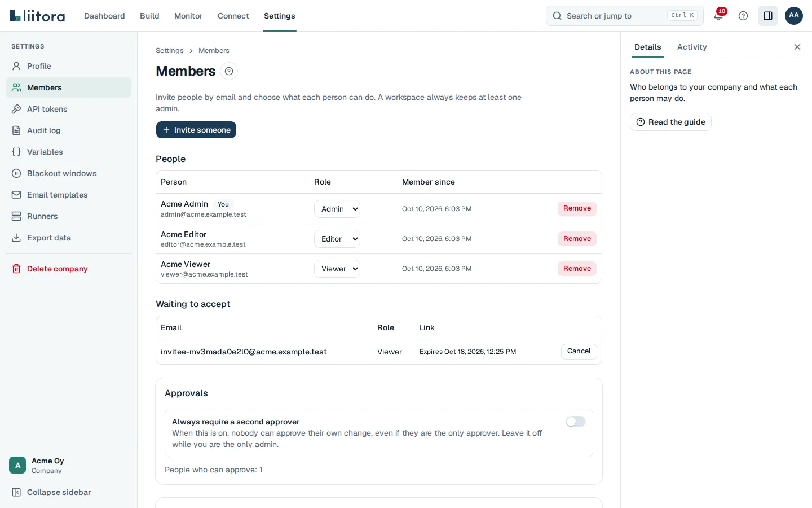Screen dimensions: 812x508
Task: Open Audit log settings page
Action: click(x=68, y=130)
